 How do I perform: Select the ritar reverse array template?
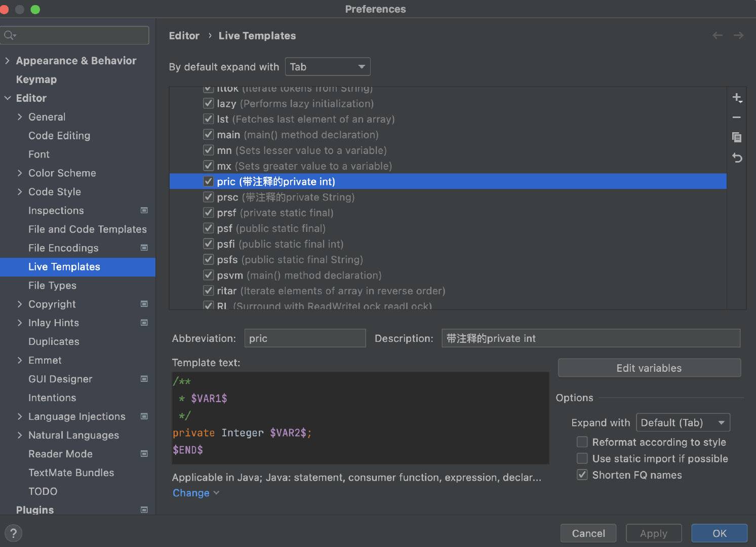(448, 291)
